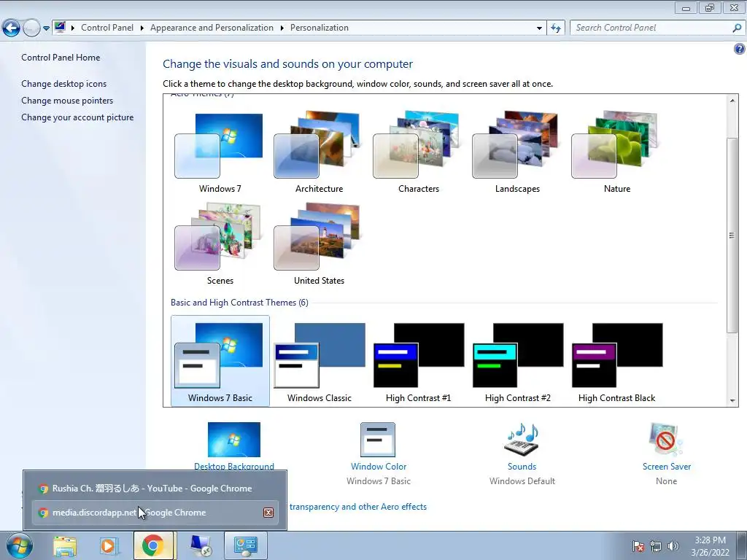The image size is (747, 560).
Task: Close media.discordapp.net window preview
Action: click(x=268, y=513)
